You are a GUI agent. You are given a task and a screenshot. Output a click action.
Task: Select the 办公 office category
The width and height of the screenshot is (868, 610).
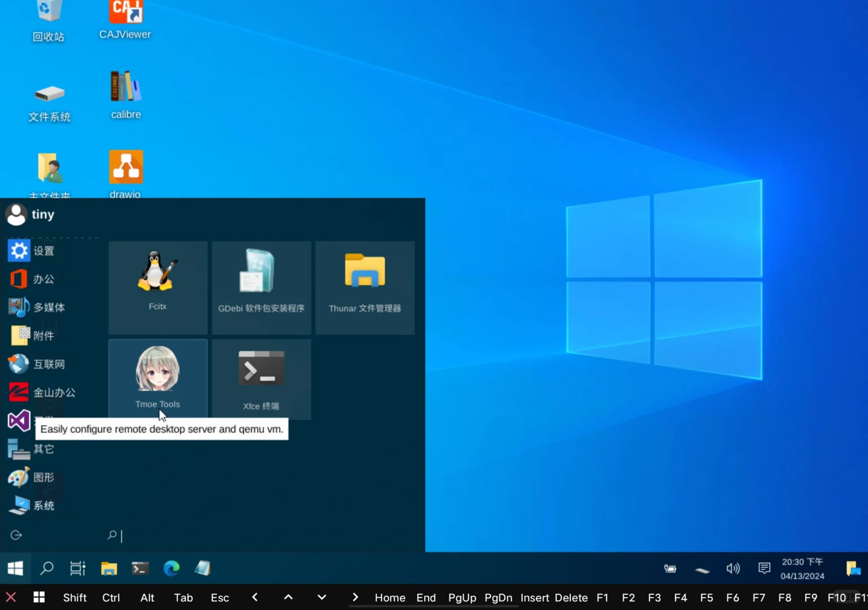tap(32, 279)
